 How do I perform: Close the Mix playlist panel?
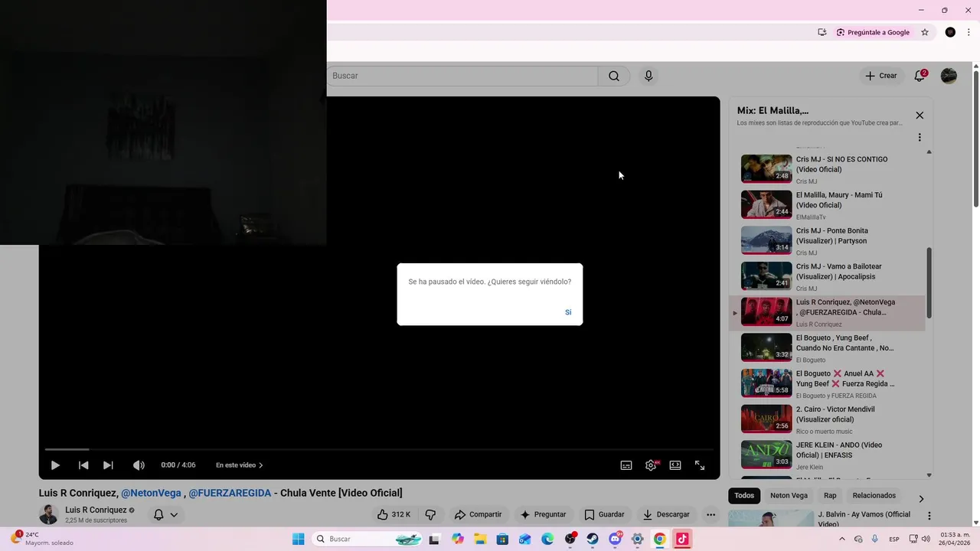click(920, 116)
